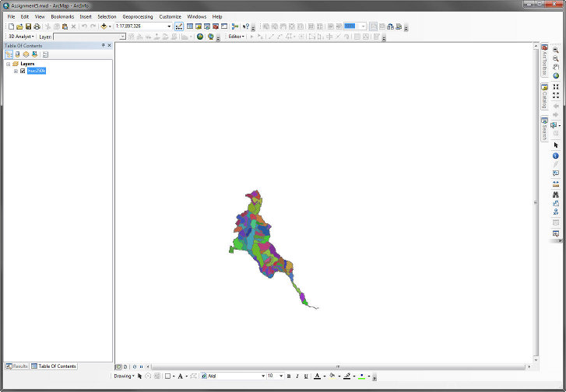Image resolution: width=566 pixels, height=392 pixels.
Task: Open the Find binoculars tool
Action: coord(556,194)
